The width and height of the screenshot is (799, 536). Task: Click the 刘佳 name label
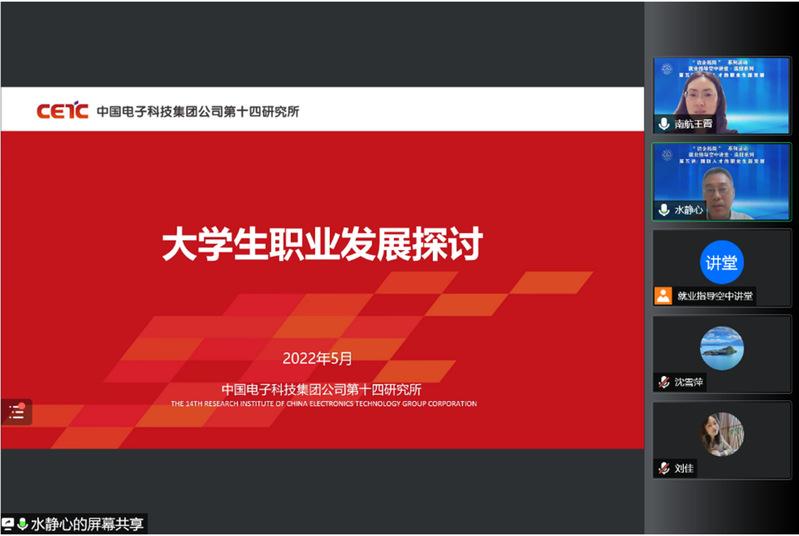click(x=684, y=468)
